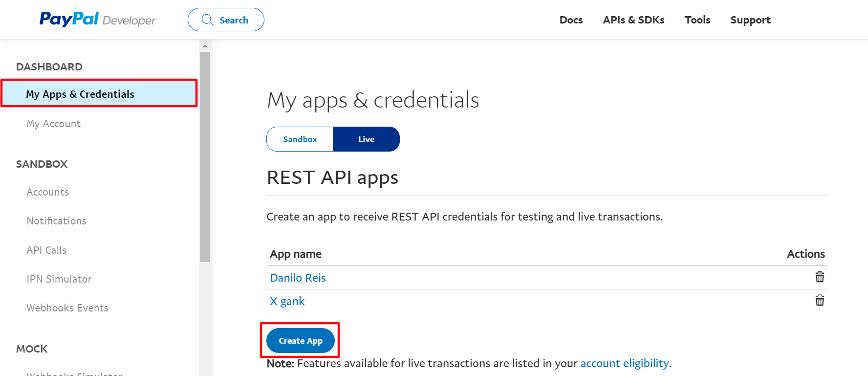The width and height of the screenshot is (868, 376).
Task: Click the sidebar scroll up arrow
Action: (205, 46)
